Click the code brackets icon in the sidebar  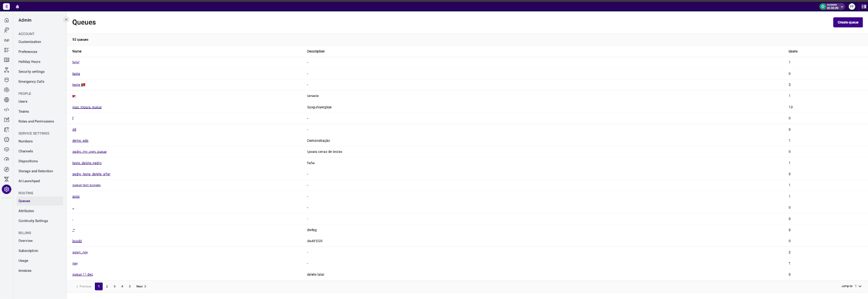pos(7,109)
